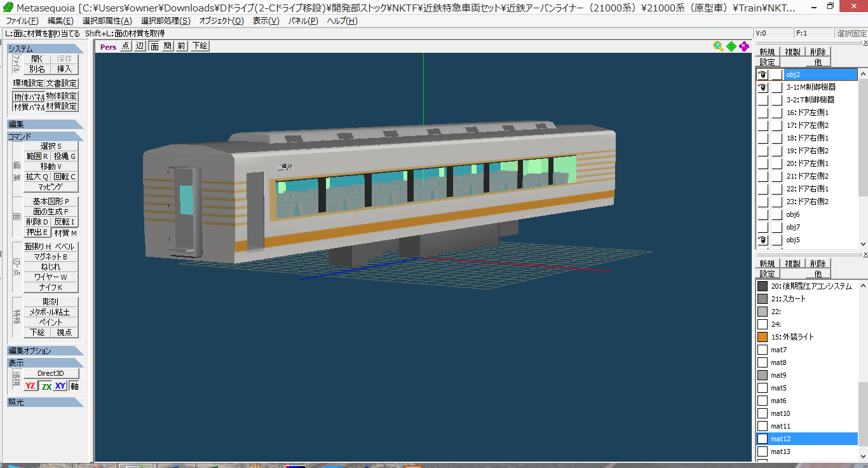
Task: Select the 押出 E extrude tool
Action: coord(37,233)
